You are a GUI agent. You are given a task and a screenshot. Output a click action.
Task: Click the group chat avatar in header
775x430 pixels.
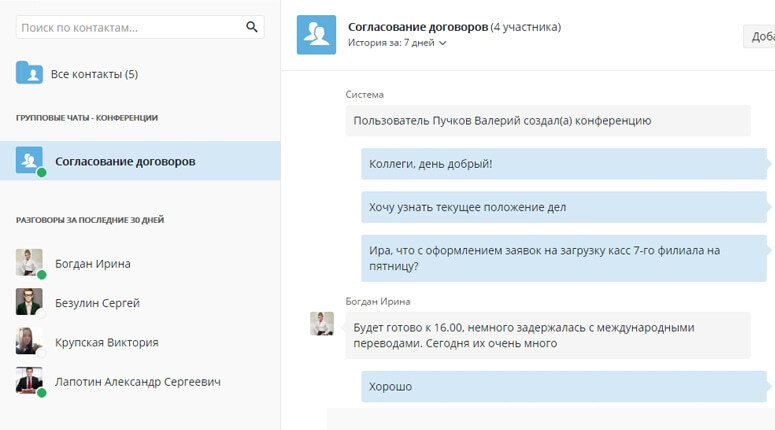[316, 35]
